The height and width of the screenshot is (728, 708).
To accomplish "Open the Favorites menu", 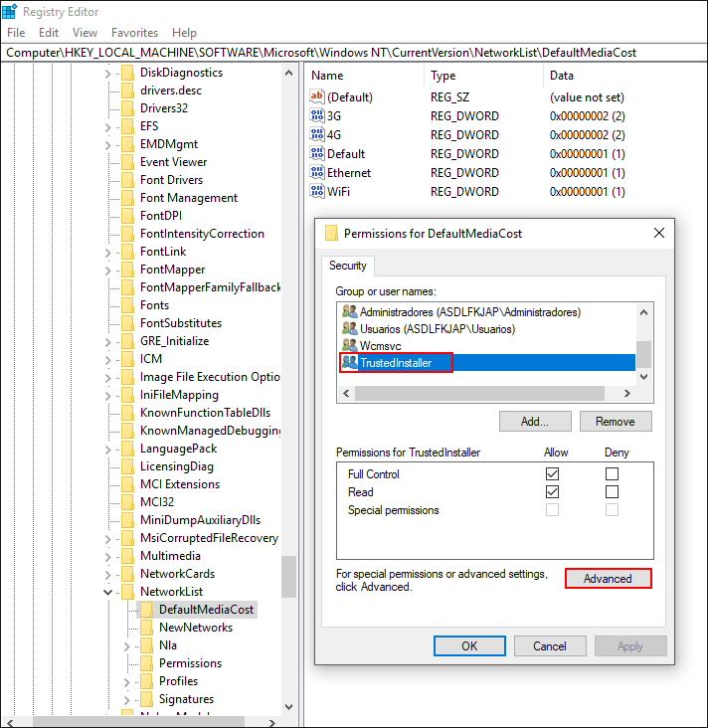I will (x=134, y=33).
